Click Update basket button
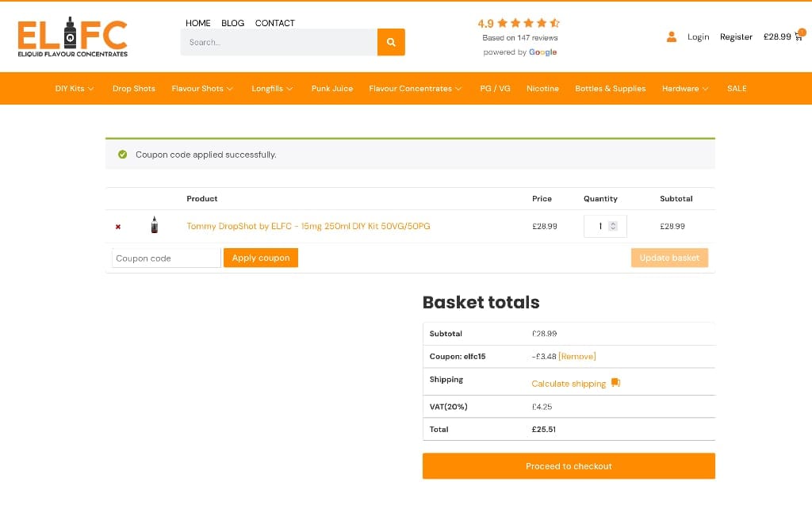Viewport: 812px width, 505px height. (x=669, y=258)
